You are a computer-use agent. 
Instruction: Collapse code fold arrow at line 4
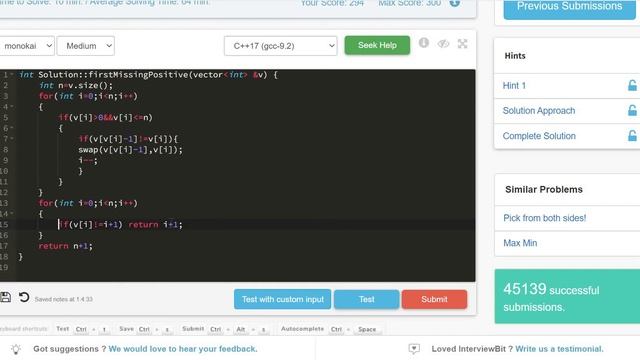(12, 107)
